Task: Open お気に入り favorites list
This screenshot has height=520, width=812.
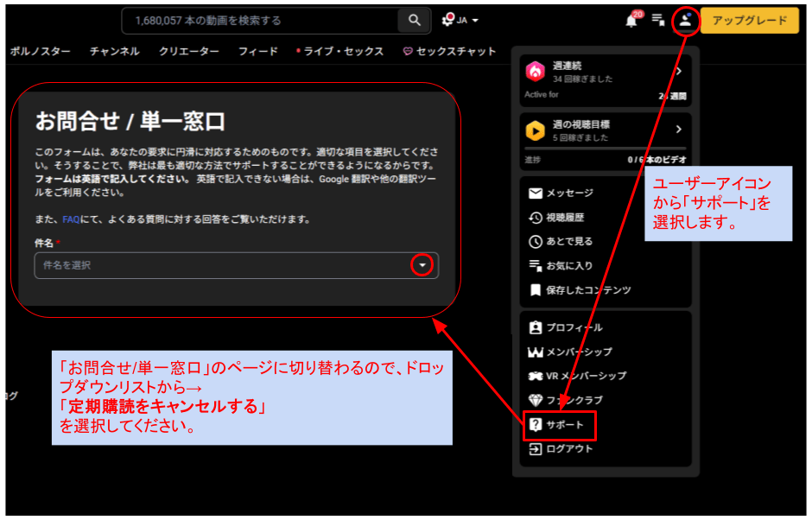Action: 569,266
